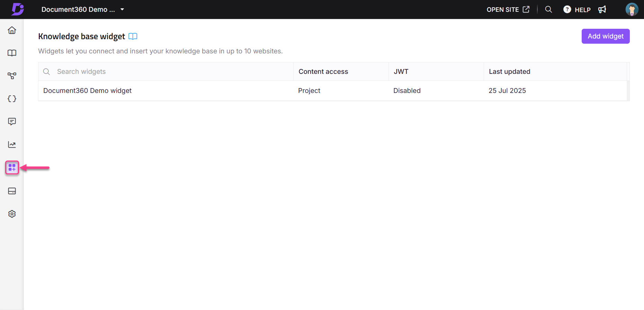Click the open-in-new-tab icon beside OPEN SITE

click(x=526, y=9)
